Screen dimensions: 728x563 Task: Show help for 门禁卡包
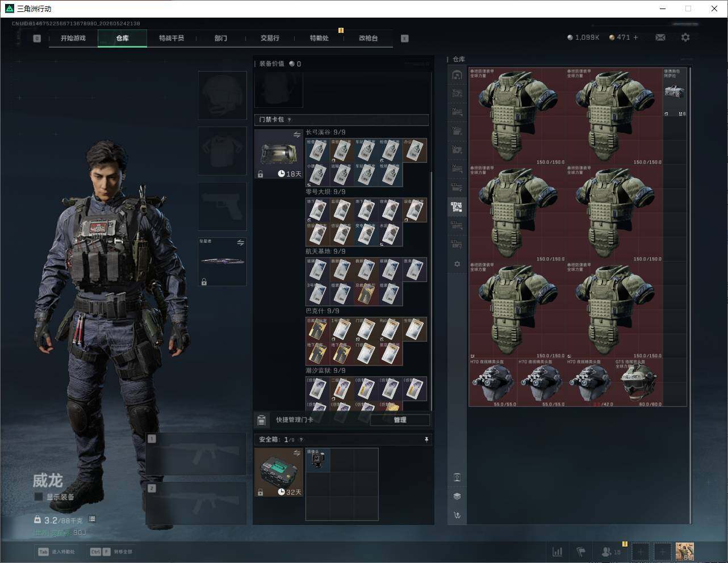(290, 120)
